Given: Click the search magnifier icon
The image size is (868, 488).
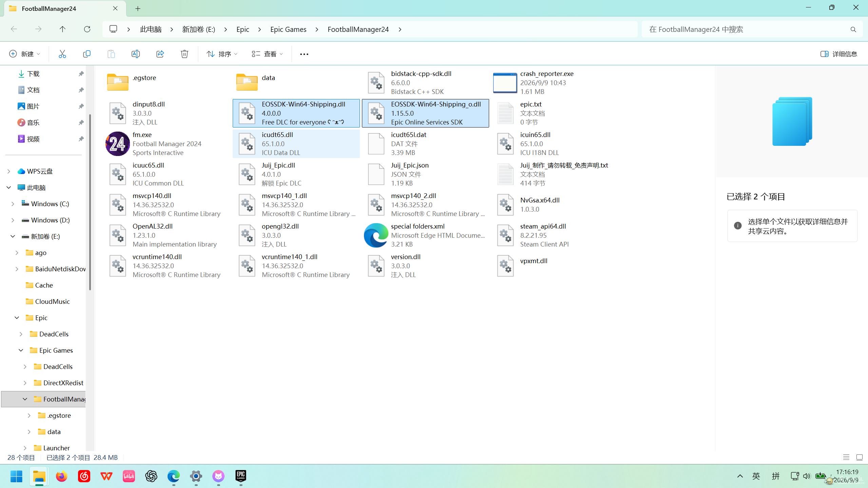Looking at the screenshot, I should pos(853,30).
